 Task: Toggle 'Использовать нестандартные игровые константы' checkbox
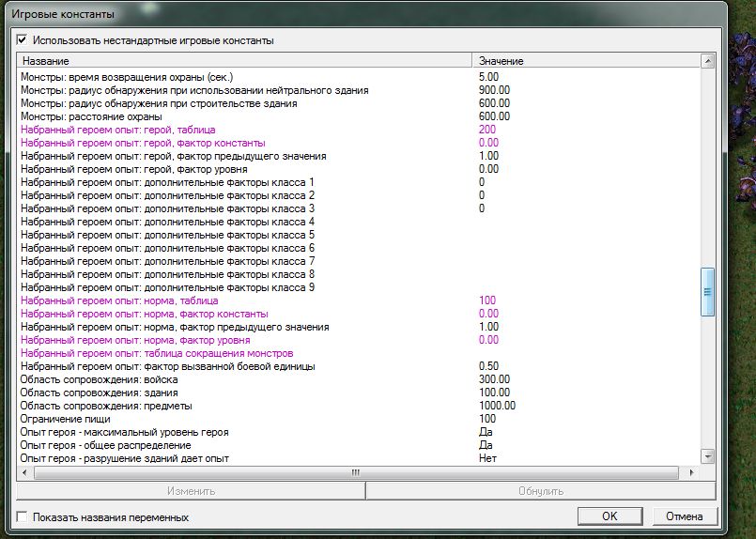tap(23, 40)
